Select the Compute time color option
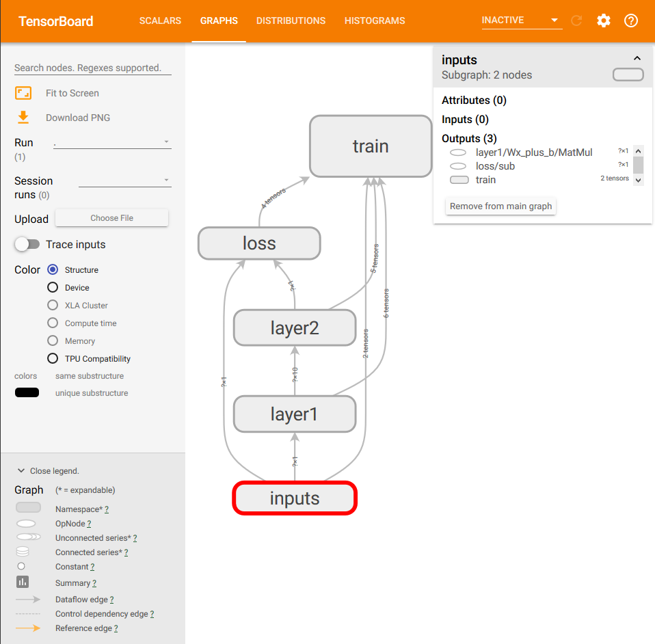The height and width of the screenshot is (644, 655). click(x=53, y=323)
